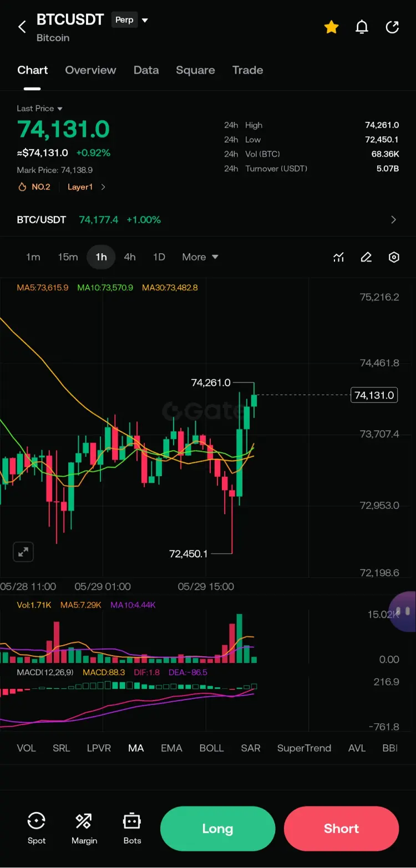Screen dimensions: 416x868
Task: Tap the BTCUSDT pair title
Action: pyautogui.click(x=70, y=20)
